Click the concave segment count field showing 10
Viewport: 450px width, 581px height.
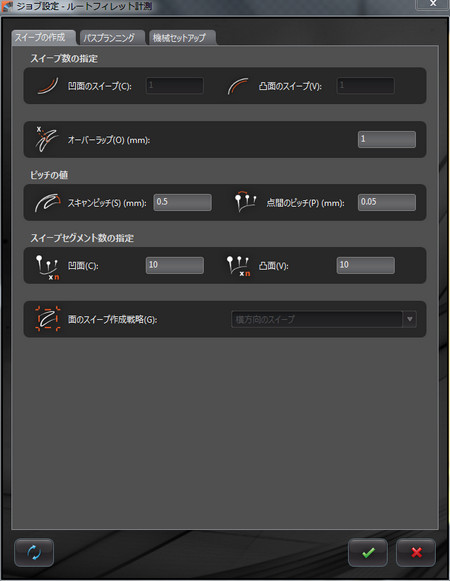(x=175, y=265)
